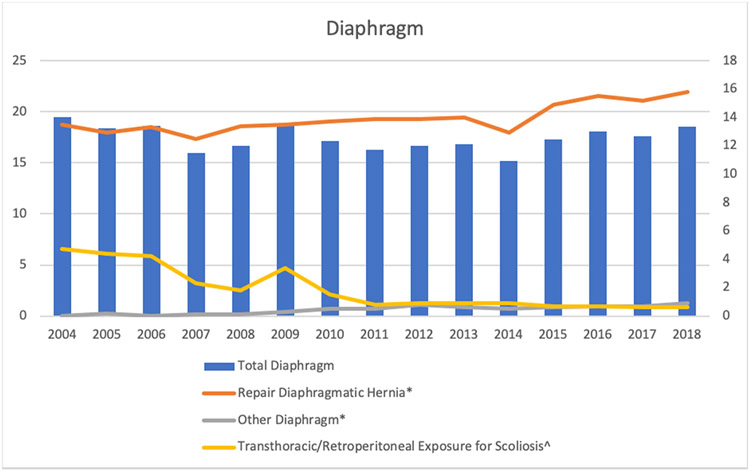Select the 2016 x-axis label
The image size is (750, 471).
[597, 334]
